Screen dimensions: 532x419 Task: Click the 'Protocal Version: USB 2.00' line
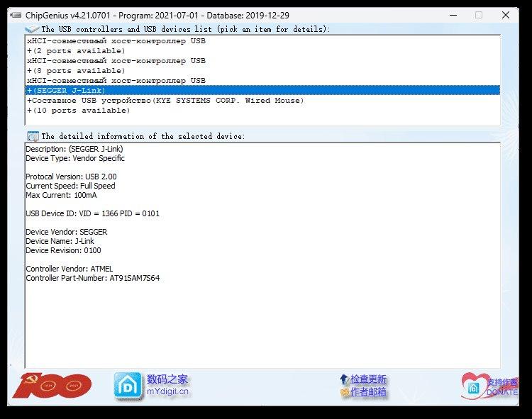click(71, 177)
